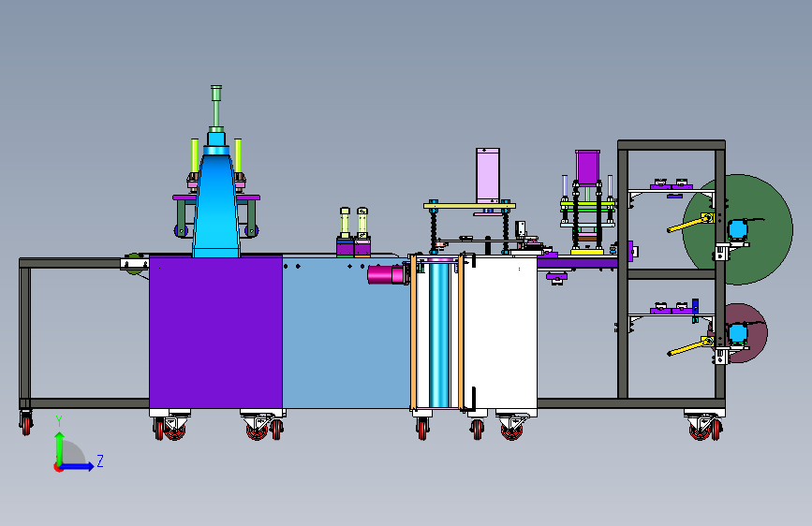Select the yellow-green plate under pink cylinder
The width and height of the screenshot is (812, 526).
pos(470,206)
